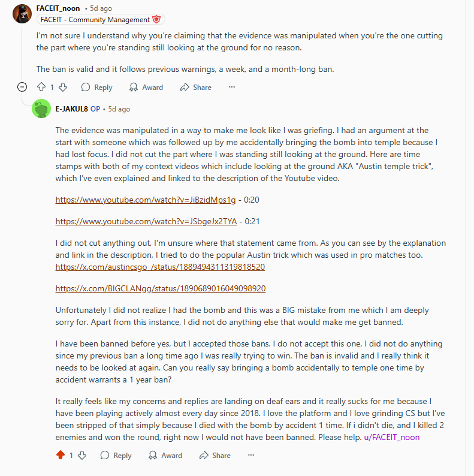474x476 pixels.
Task: Open the austincsgo_ x.com status link
Action: [x=160, y=267]
